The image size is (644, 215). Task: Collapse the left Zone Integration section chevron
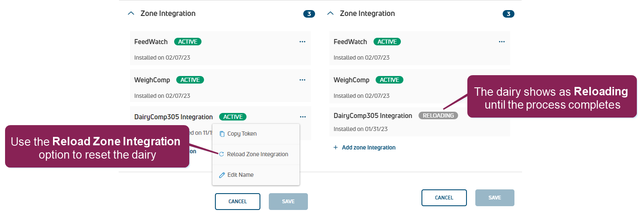pyautogui.click(x=131, y=13)
